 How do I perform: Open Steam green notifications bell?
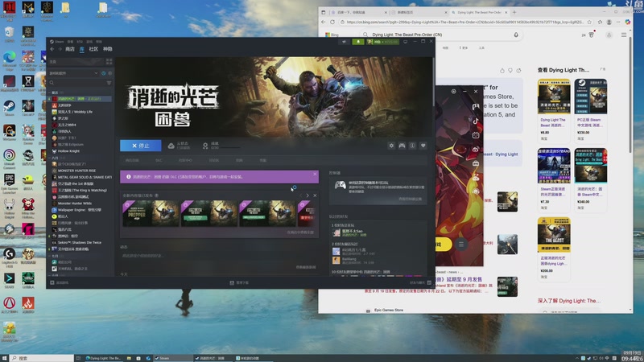358,42
